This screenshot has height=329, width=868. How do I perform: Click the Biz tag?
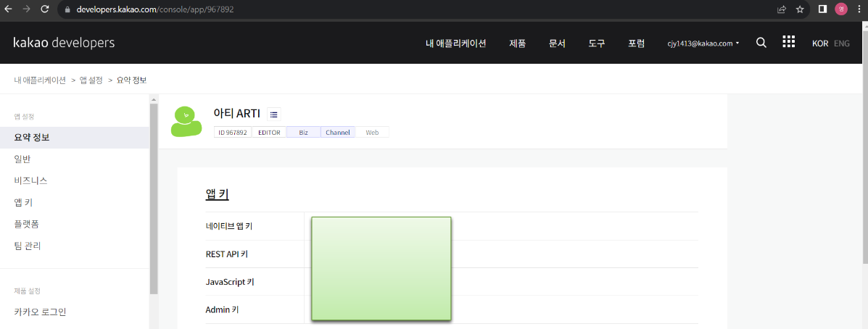(x=303, y=133)
